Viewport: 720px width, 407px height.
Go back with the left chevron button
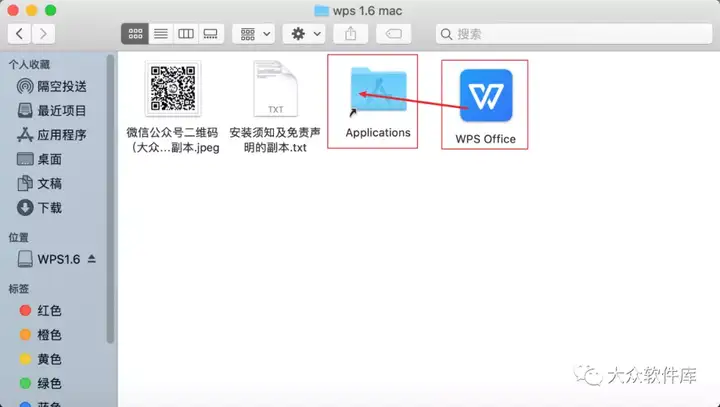[x=19, y=34]
